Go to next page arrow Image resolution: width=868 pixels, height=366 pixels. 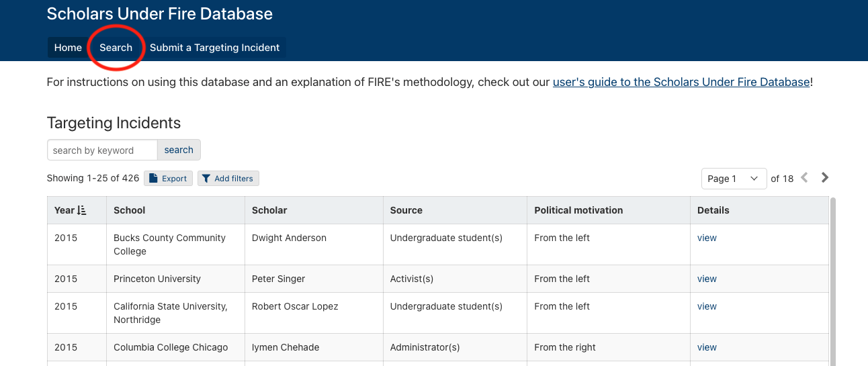tap(825, 178)
